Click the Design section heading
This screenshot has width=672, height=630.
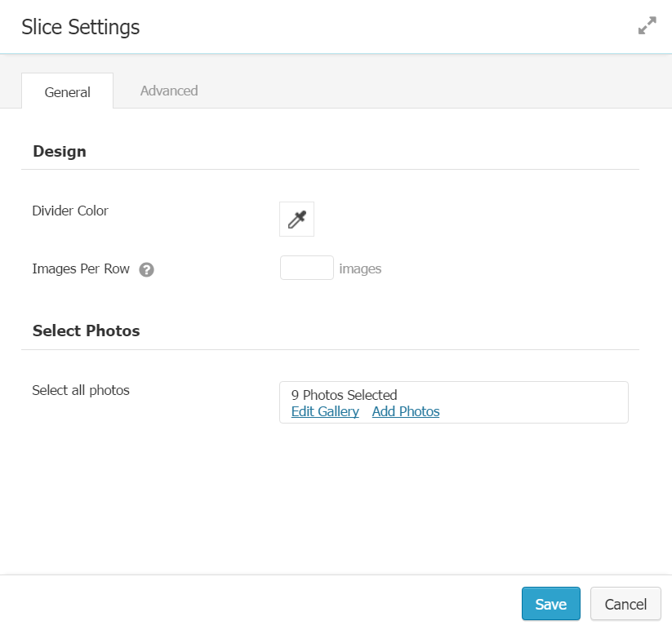click(60, 151)
